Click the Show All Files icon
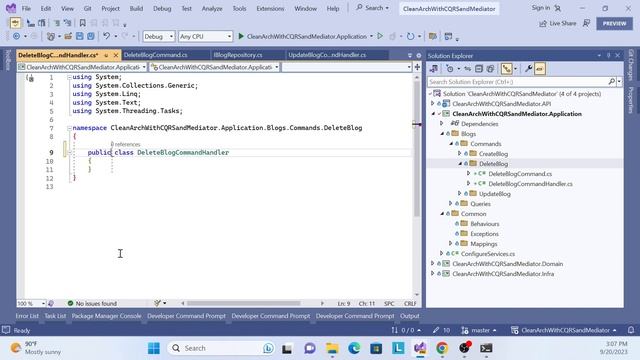This screenshot has width=640, height=360. tap(490, 69)
